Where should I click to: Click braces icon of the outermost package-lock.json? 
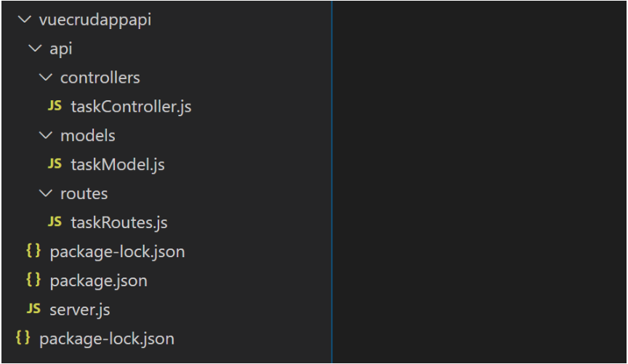tap(23, 339)
